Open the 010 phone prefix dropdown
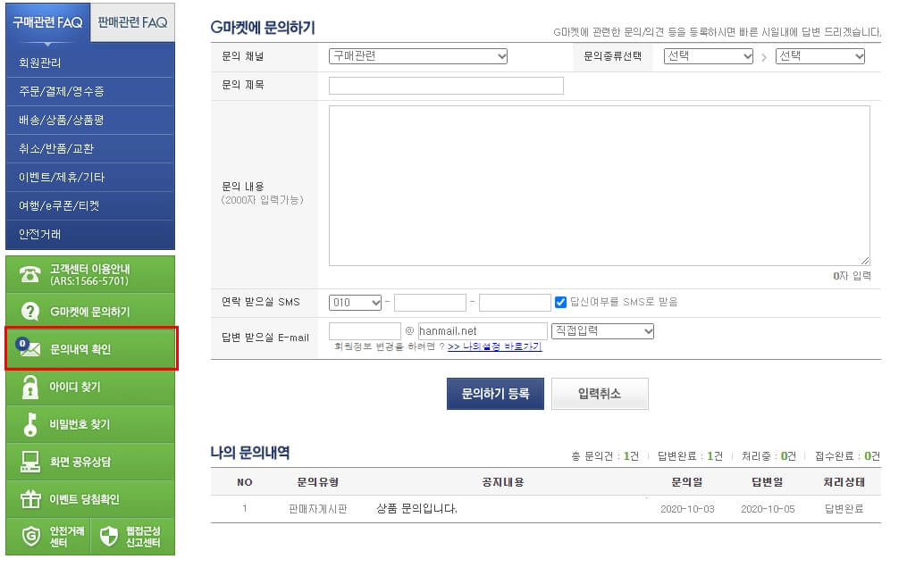 point(355,303)
